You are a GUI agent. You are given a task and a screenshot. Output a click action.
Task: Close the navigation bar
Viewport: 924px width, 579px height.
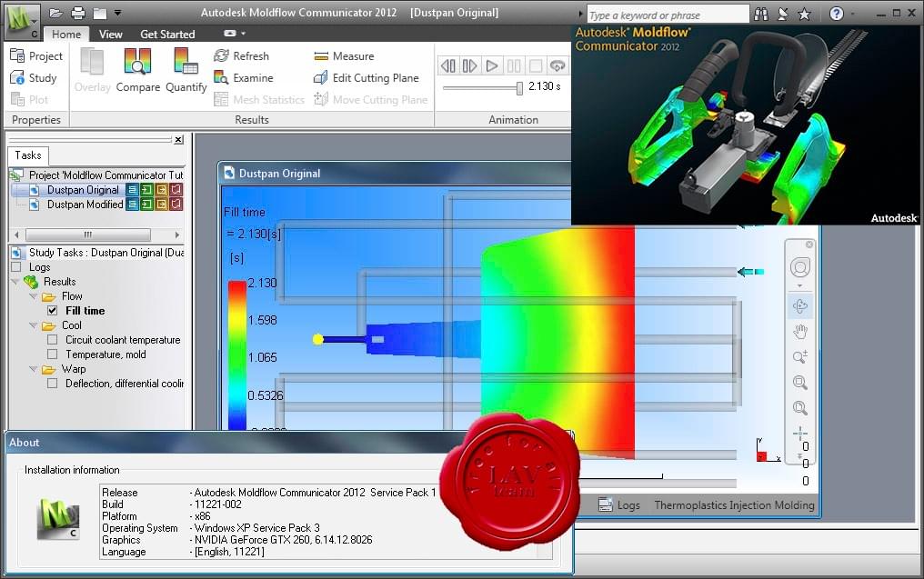[x=809, y=245]
